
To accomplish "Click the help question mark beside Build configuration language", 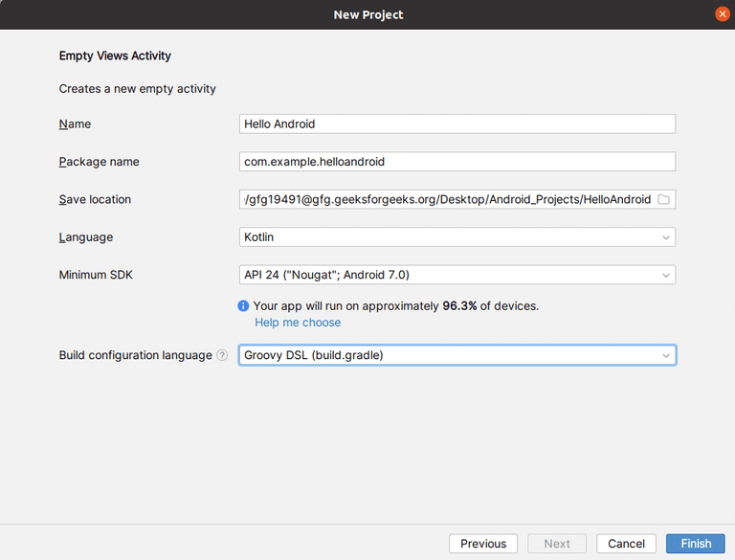I will pyautogui.click(x=222, y=355).
